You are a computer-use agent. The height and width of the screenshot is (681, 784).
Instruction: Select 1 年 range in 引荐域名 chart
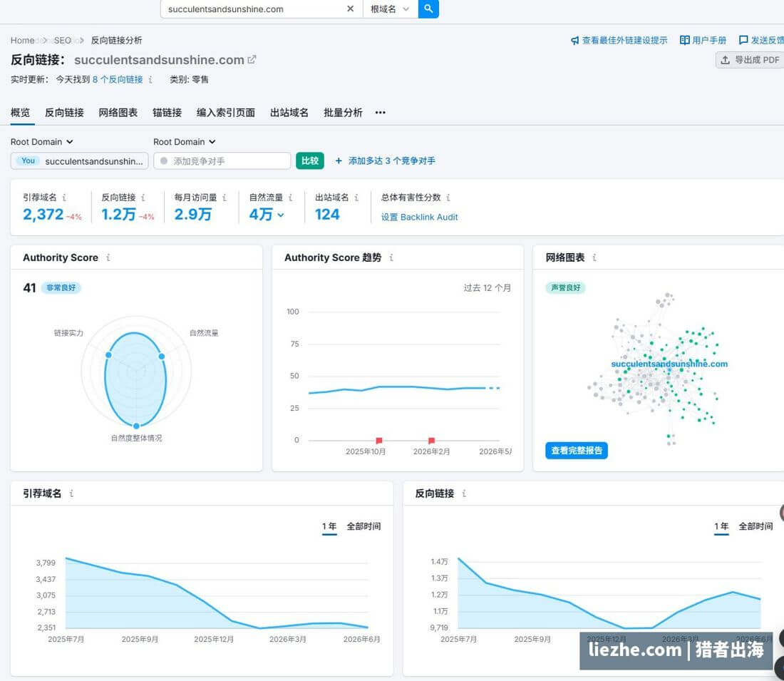pyautogui.click(x=329, y=526)
